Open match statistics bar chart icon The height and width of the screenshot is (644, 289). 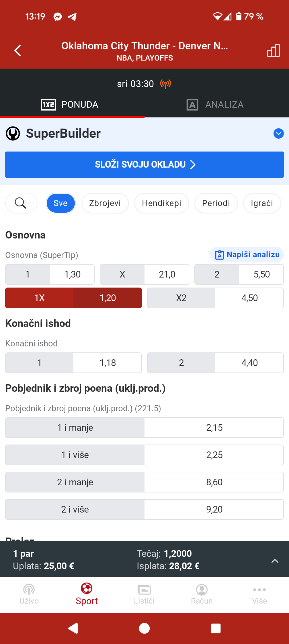click(x=273, y=51)
